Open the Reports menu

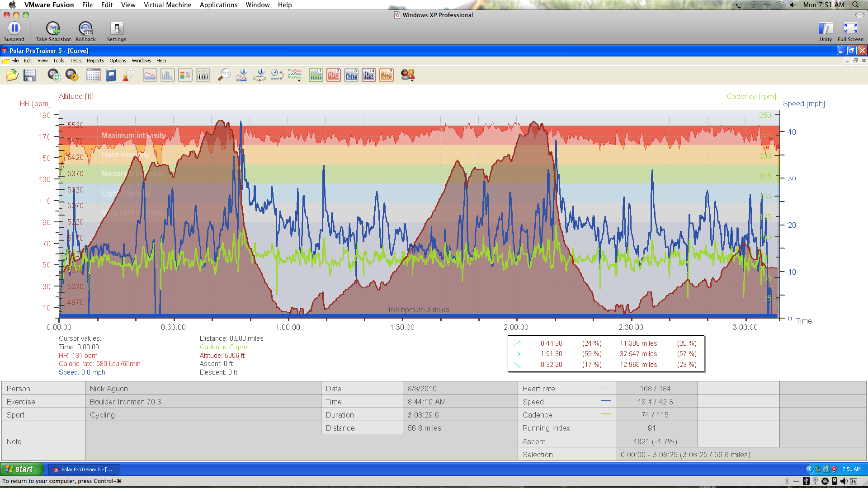(x=95, y=61)
